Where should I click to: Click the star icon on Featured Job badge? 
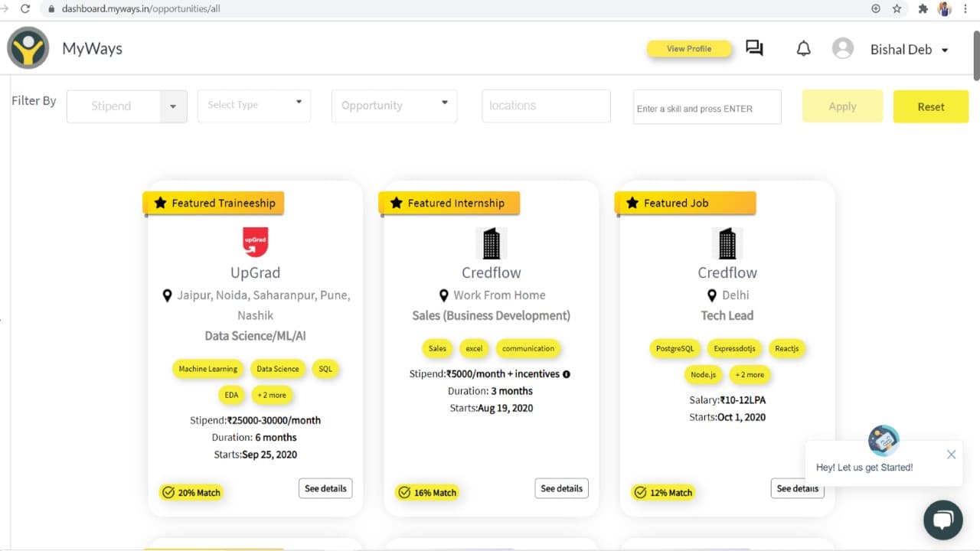[x=632, y=203]
